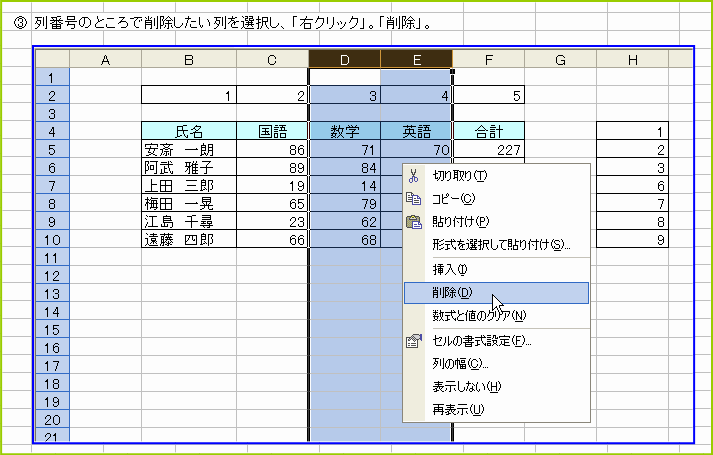Click the 氏名 header cell
713x455 pixels.
pyautogui.click(x=189, y=131)
